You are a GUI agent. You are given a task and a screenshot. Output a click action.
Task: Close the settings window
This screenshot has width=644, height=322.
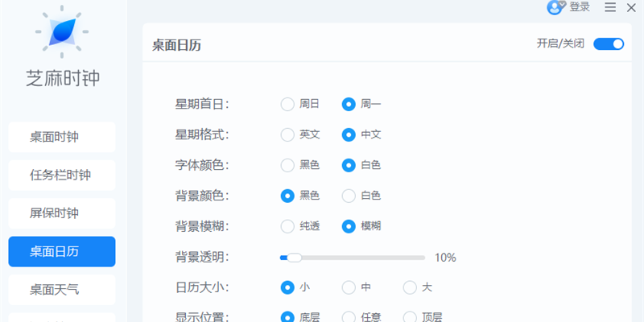click(630, 7)
